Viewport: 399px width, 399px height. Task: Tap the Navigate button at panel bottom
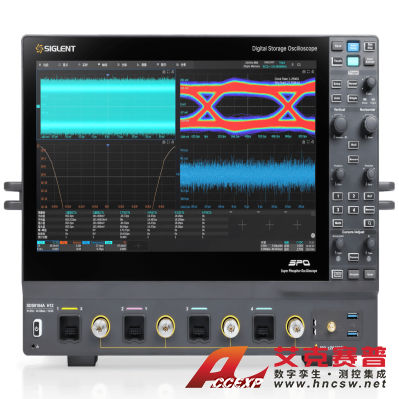[353, 274]
